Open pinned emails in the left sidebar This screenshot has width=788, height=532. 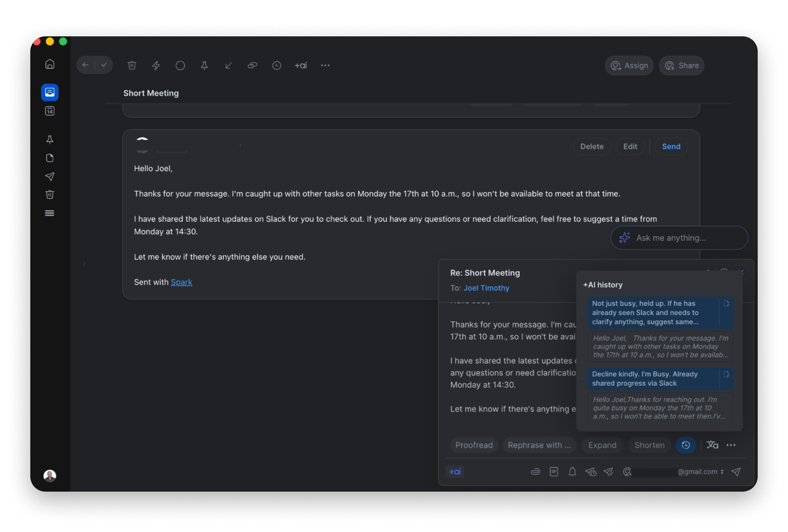click(50, 139)
